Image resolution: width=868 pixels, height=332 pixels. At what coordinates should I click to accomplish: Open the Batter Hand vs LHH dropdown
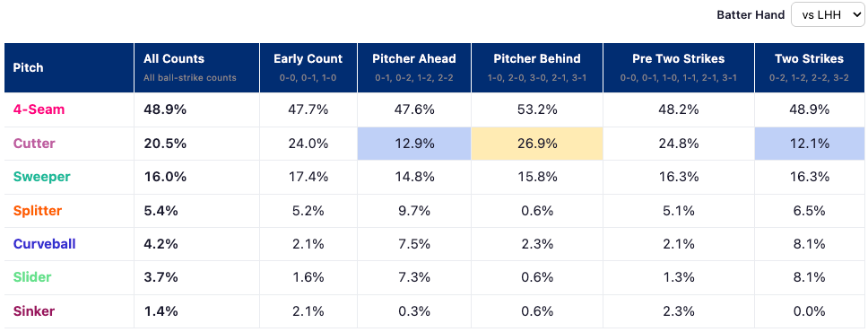click(827, 15)
